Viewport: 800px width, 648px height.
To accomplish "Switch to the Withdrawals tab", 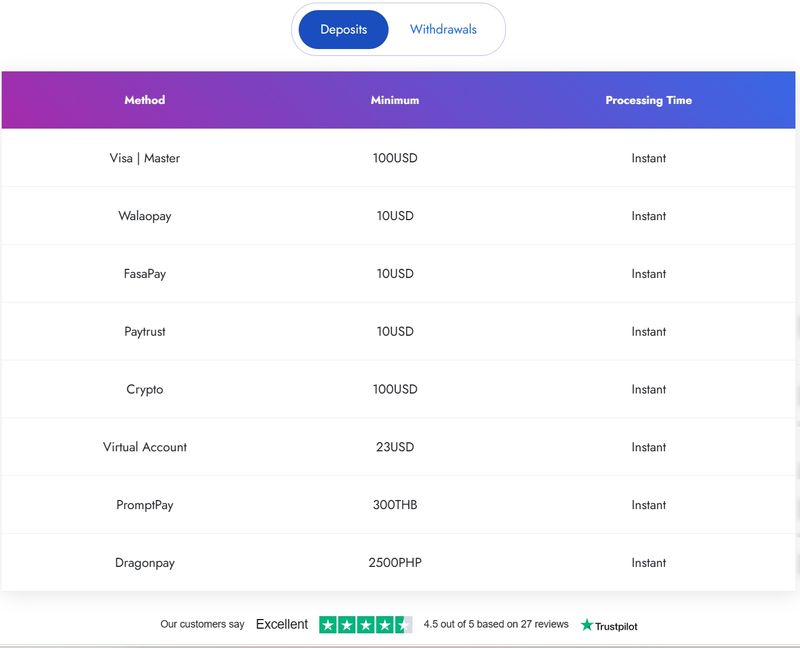I will [x=443, y=30].
